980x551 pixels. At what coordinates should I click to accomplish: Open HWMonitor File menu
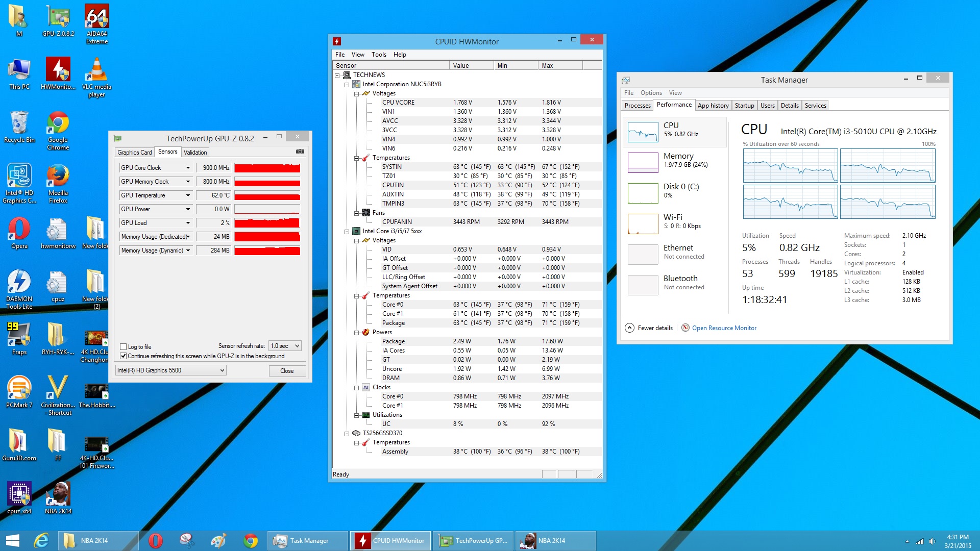(x=340, y=55)
